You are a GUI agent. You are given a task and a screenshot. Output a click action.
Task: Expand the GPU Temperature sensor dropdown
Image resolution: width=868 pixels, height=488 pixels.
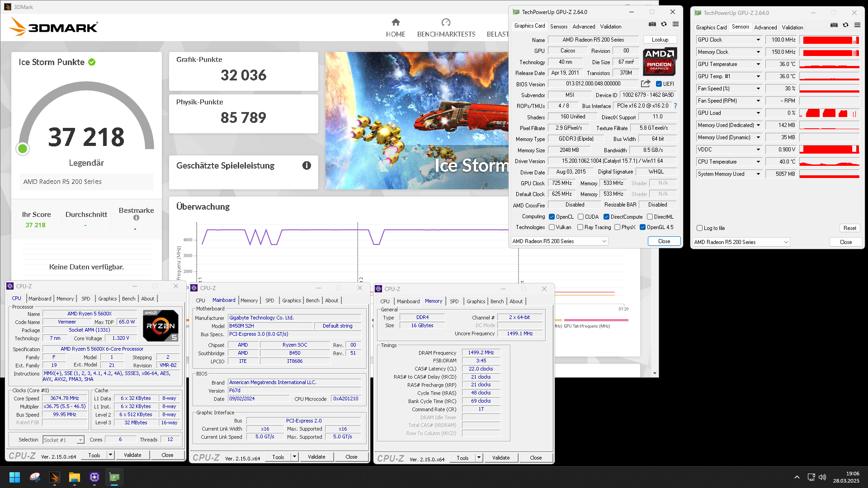[758, 64]
